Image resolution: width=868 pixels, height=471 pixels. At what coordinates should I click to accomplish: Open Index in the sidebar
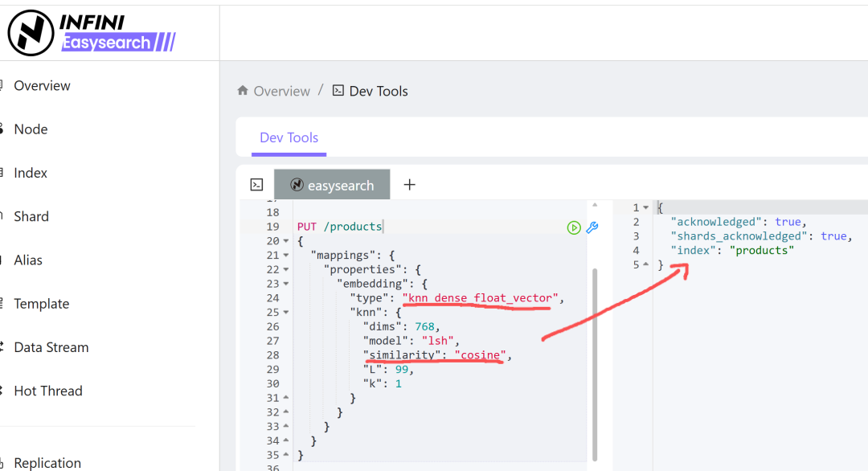[31, 173]
